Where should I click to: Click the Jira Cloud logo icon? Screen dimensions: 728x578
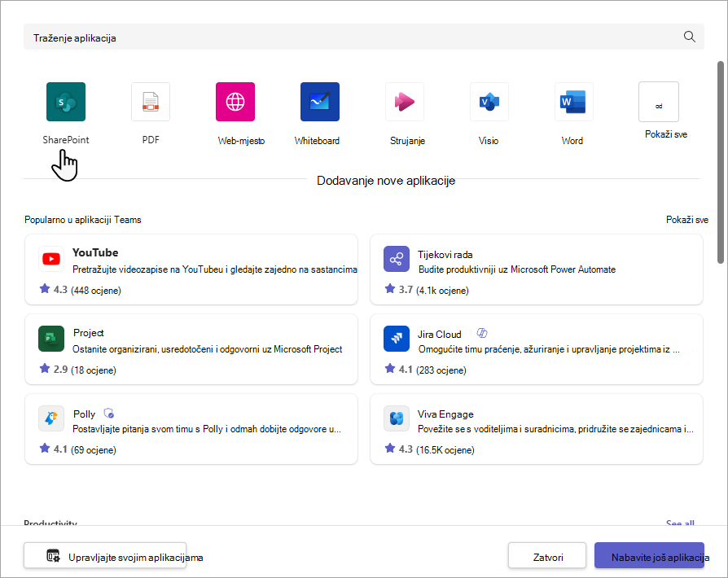click(397, 339)
